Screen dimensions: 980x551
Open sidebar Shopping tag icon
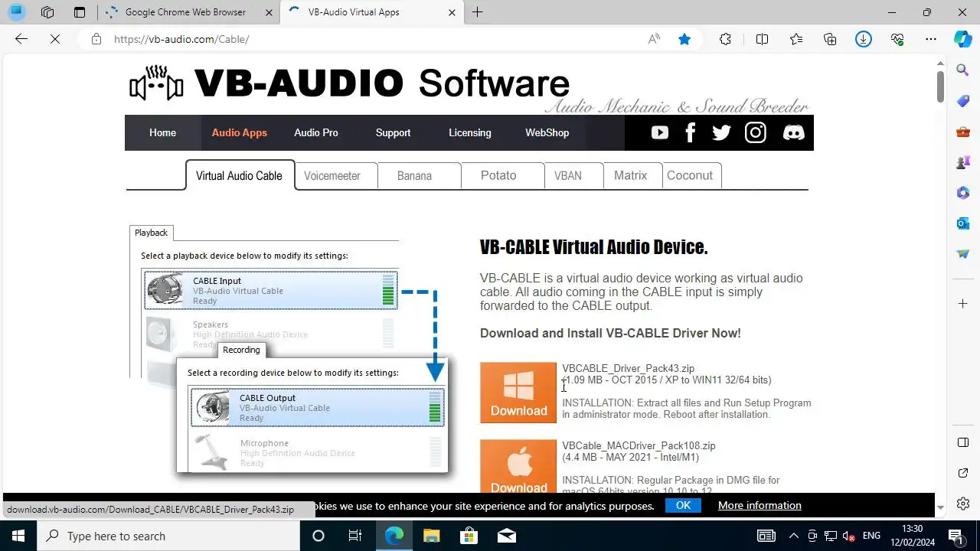[x=963, y=101]
